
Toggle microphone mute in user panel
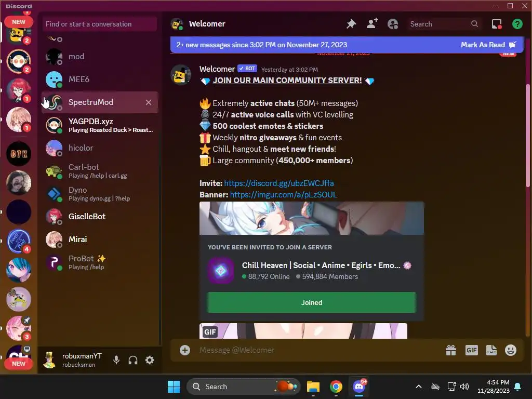click(x=116, y=360)
